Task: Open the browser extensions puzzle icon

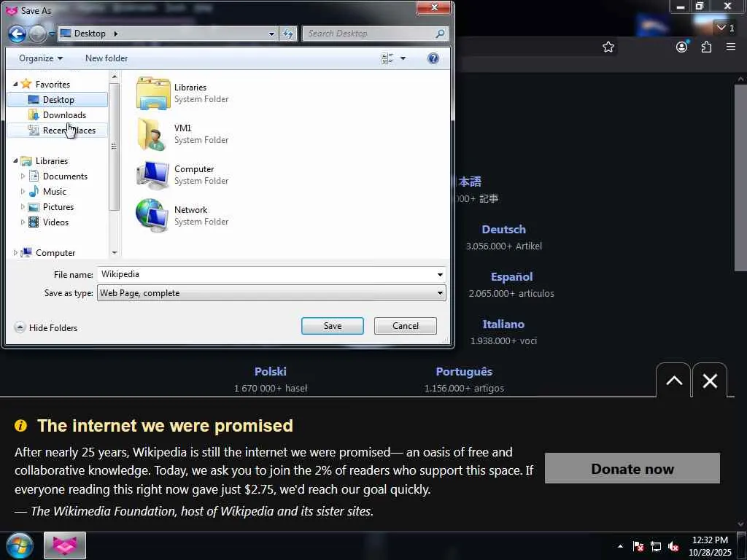Action: pos(706,47)
